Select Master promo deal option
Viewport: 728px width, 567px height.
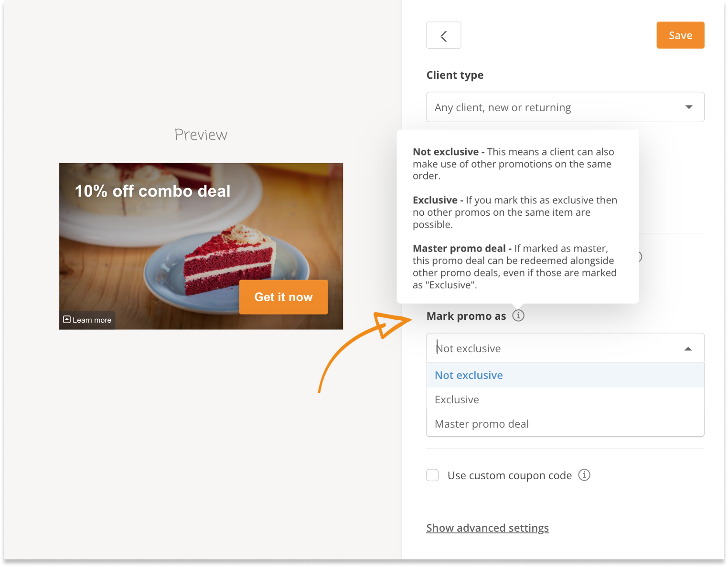(x=482, y=424)
